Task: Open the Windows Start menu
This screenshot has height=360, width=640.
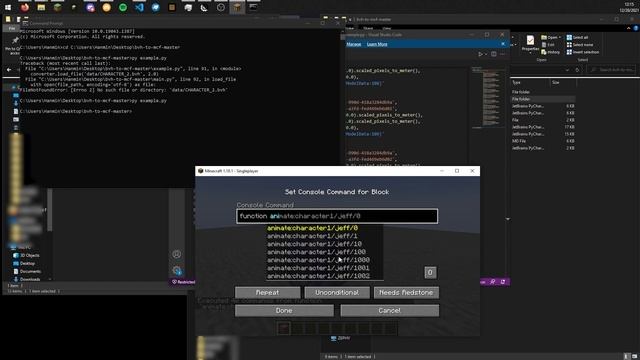Action: [x=8, y=7]
